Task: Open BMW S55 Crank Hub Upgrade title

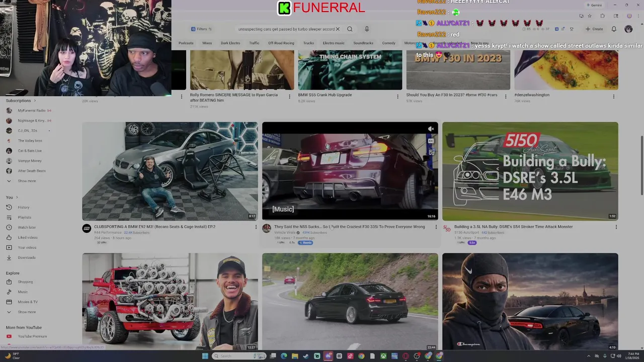Action: click(x=325, y=95)
